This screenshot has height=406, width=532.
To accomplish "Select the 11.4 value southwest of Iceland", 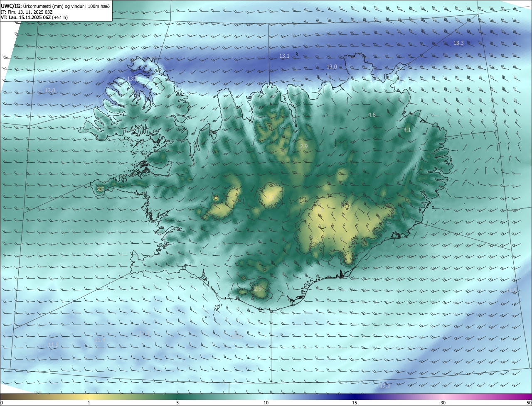I will [100, 340].
